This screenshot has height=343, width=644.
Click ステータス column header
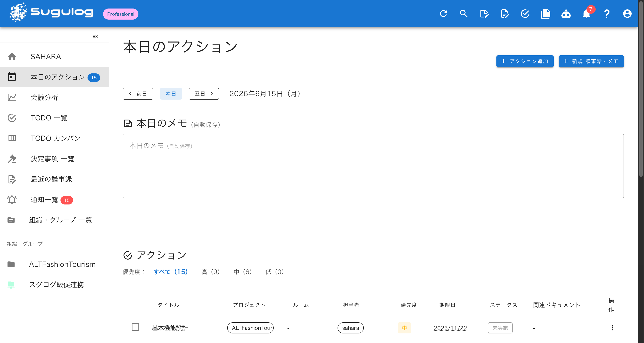(503, 305)
